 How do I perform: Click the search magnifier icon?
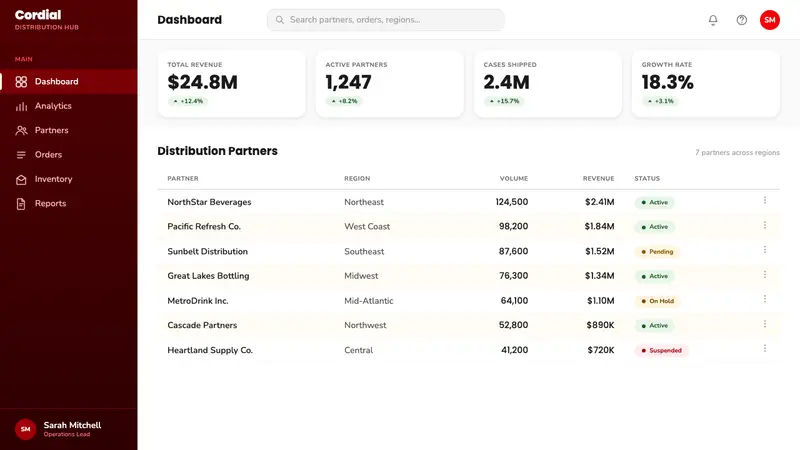(x=280, y=20)
